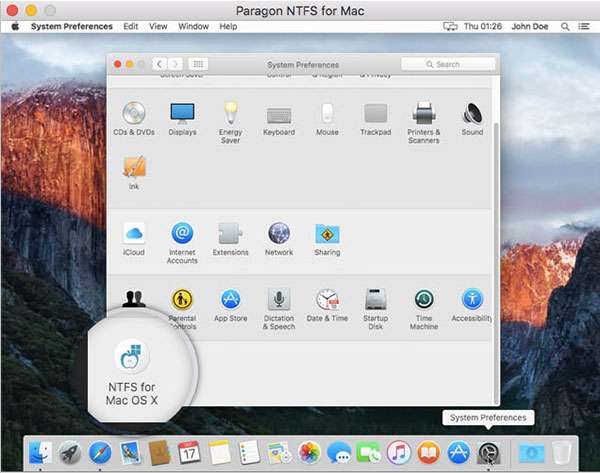Open Internet Accounts settings
Viewport: 600px width, 473px height.
tap(183, 243)
